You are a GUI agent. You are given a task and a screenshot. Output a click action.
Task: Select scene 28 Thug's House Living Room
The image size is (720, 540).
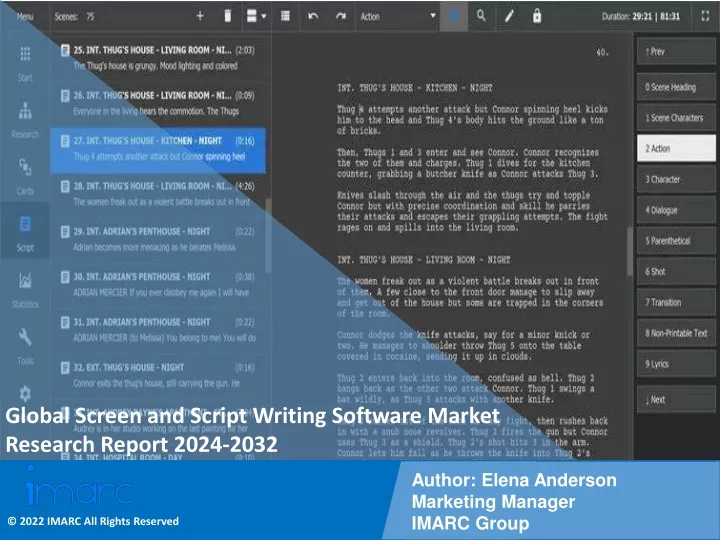point(158,194)
